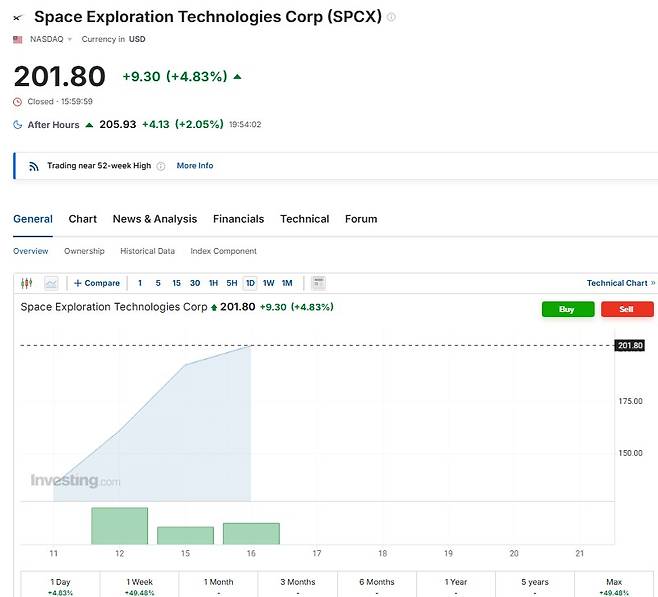This screenshot has width=658, height=597.
Task: Set chart interval to 1 minute
Action: coord(140,283)
